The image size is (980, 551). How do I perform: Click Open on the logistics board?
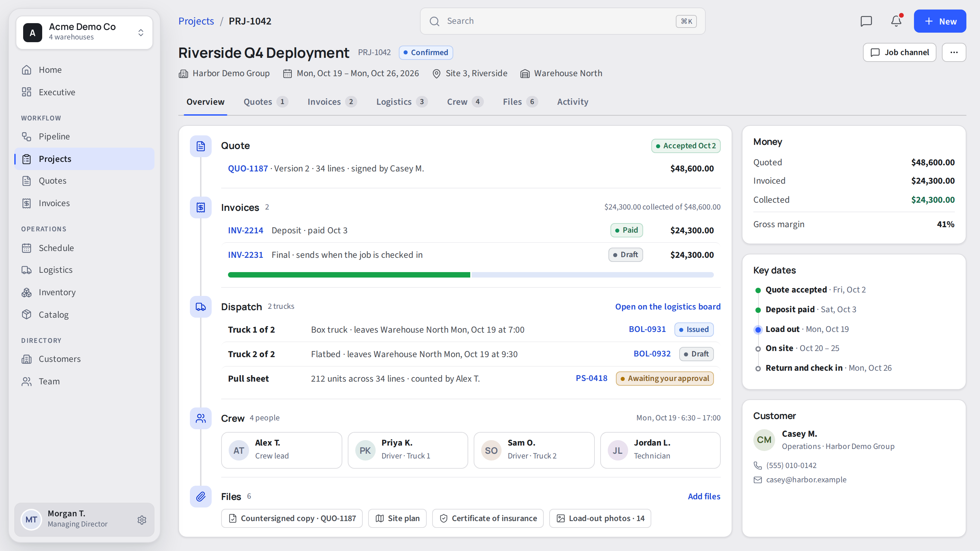tap(668, 306)
